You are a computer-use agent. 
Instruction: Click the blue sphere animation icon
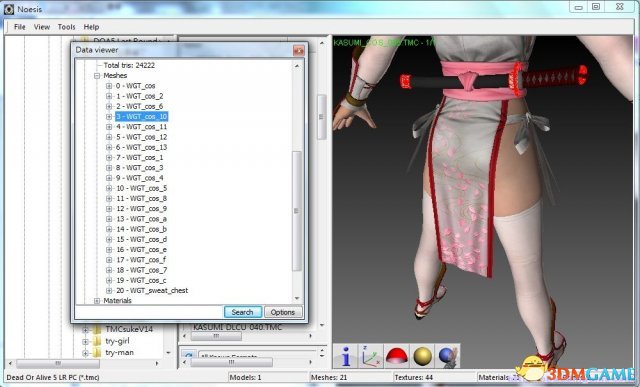click(448, 356)
